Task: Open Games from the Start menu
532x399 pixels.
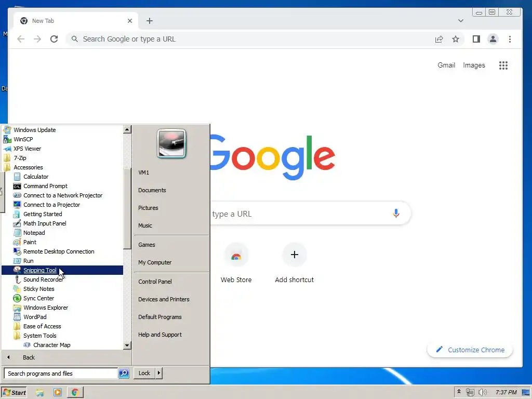Action: pos(146,245)
